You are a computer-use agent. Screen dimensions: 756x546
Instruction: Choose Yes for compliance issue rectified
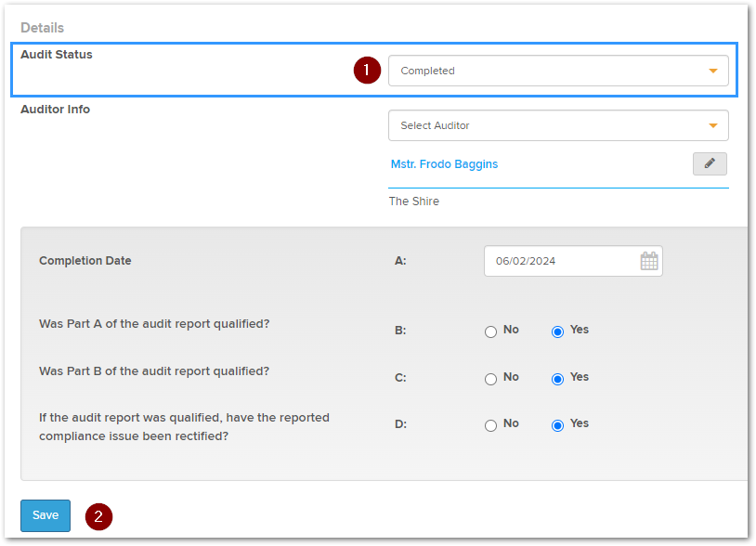coord(558,425)
